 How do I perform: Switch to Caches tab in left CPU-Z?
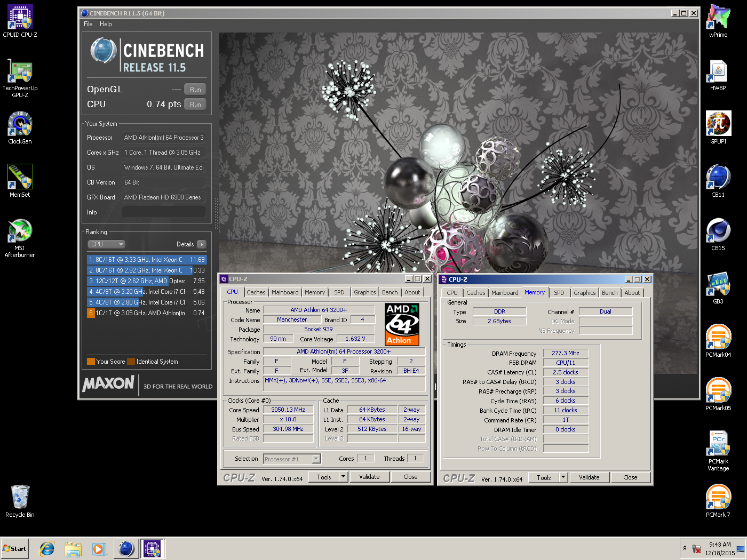tap(256, 292)
